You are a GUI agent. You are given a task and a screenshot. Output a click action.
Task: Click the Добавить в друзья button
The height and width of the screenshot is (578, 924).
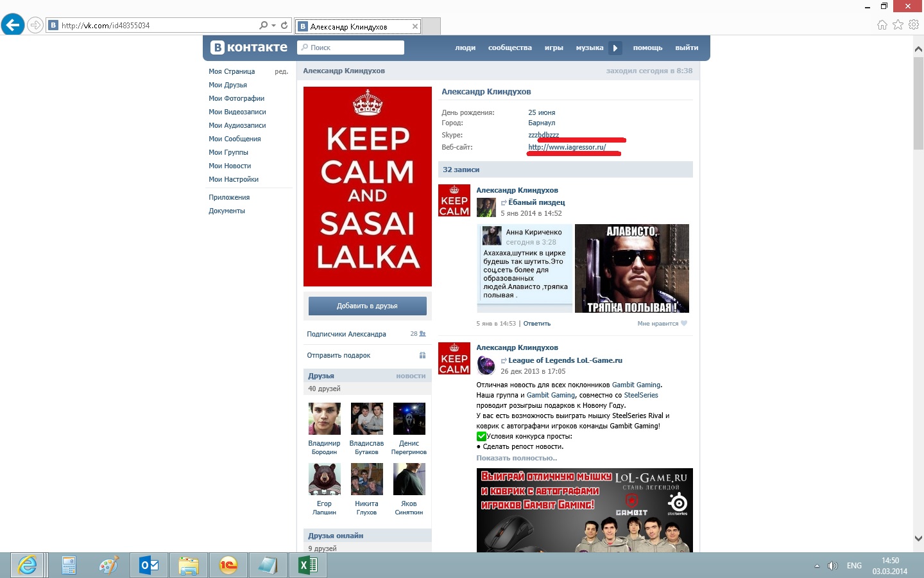pyautogui.click(x=368, y=306)
